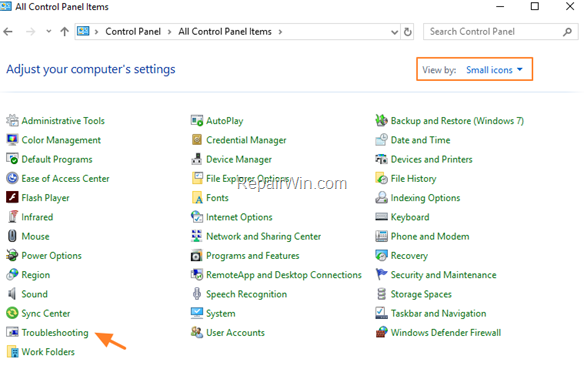Click the User Accounts icon

coord(197,332)
